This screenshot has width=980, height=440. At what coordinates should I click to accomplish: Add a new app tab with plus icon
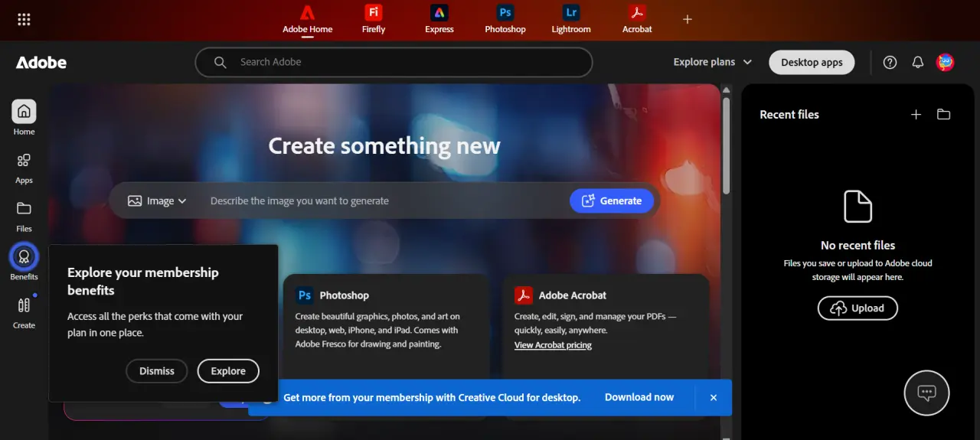(688, 19)
